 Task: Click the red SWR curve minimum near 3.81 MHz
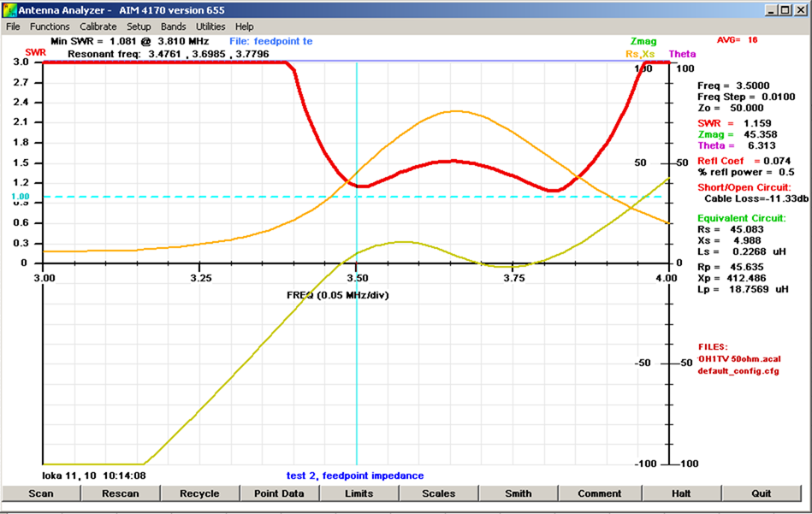(554, 190)
